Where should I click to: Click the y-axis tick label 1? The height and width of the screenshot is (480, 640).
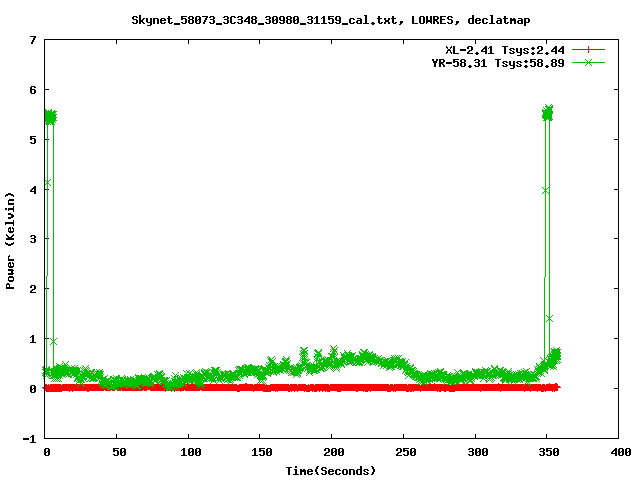coord(33,339)
